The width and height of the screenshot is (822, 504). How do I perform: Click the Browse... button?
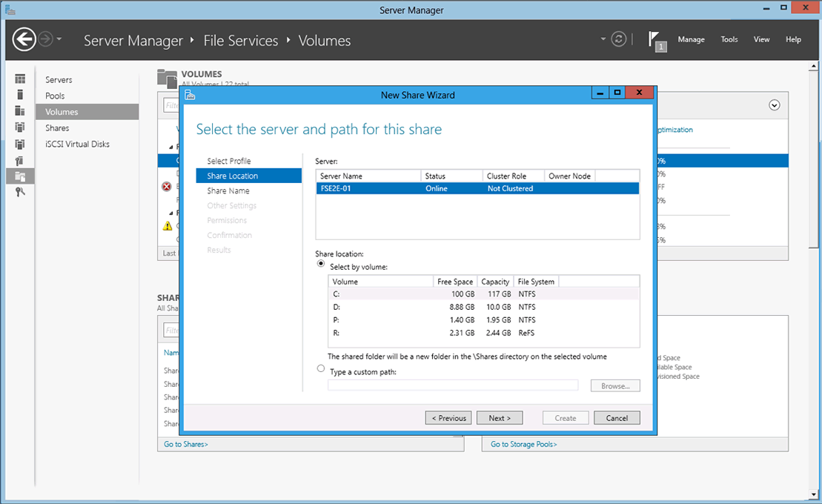(615, 386)
